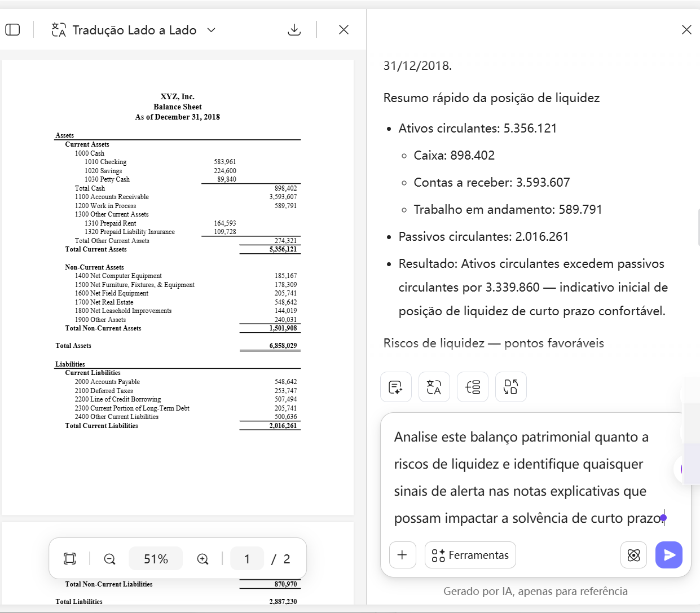The height and width of the screenshot is (613, 700).
Task: Click the AI summary document icon
Action: pyautogui.click(x=396, y=387)
